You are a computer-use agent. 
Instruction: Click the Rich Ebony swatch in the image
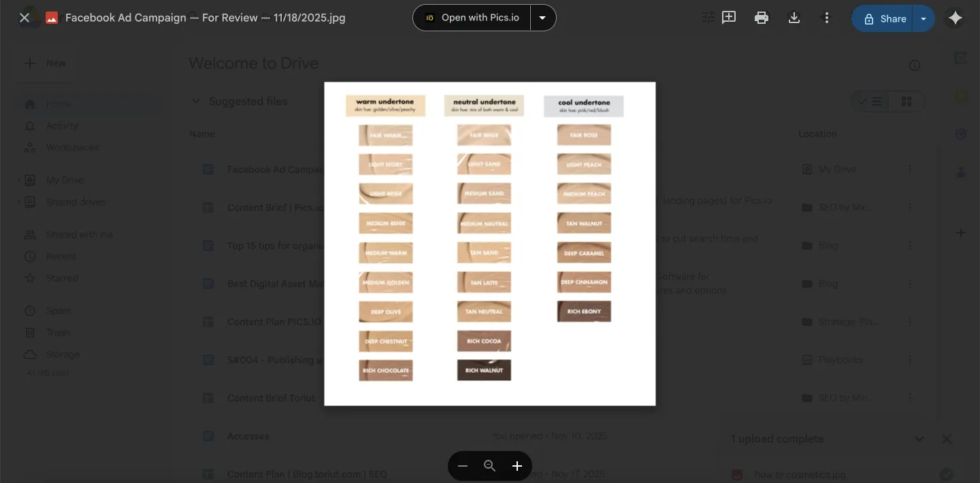[x=584, y=312]
